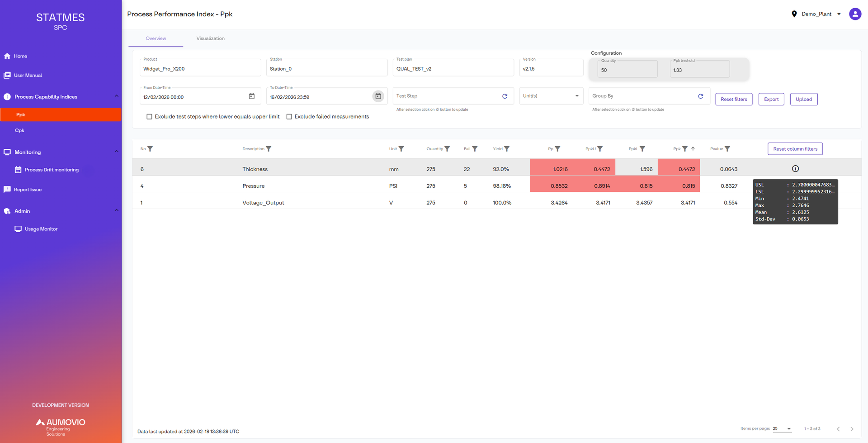Collapse the Admin sidebar section
The width and height of the screenshot is (868, 443).
click(116, 210)
